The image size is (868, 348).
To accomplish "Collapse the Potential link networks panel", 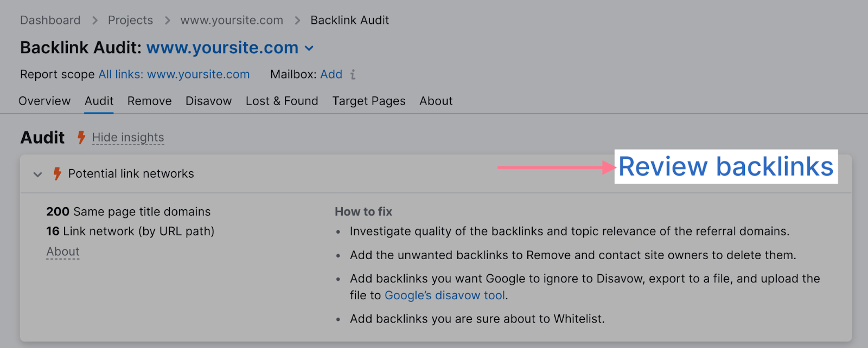I will click(x=37, y=175).
